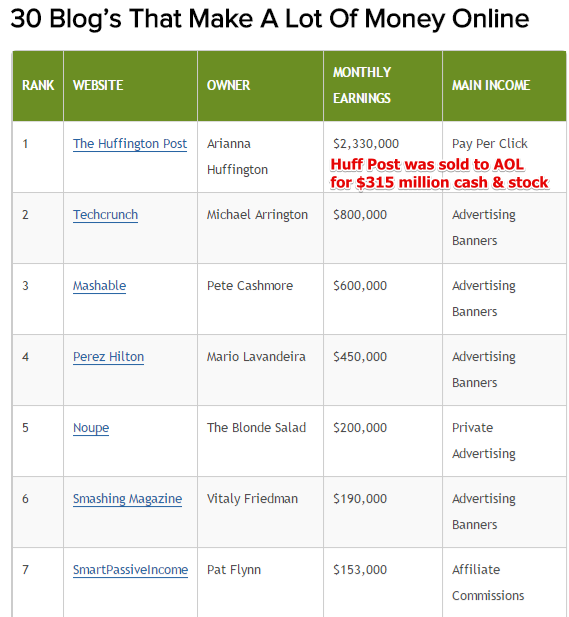Open the Smashing Magazine link
569x617 pixels.
[x=127, y=499]
